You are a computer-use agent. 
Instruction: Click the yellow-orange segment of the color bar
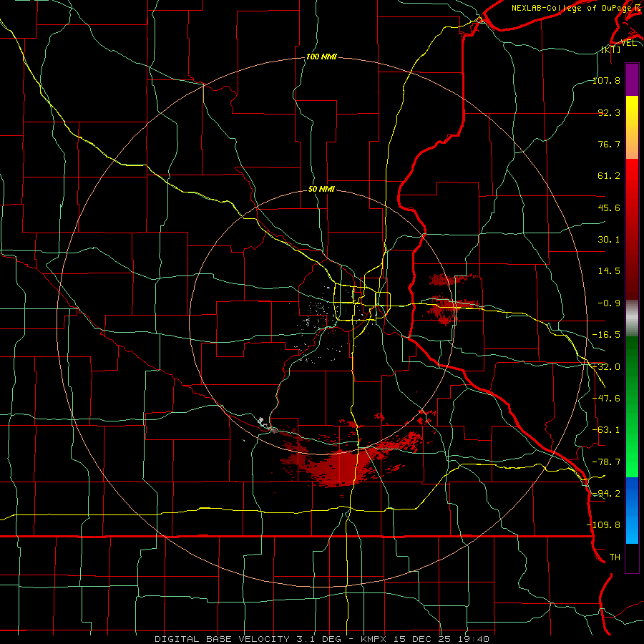coord(632,127)
